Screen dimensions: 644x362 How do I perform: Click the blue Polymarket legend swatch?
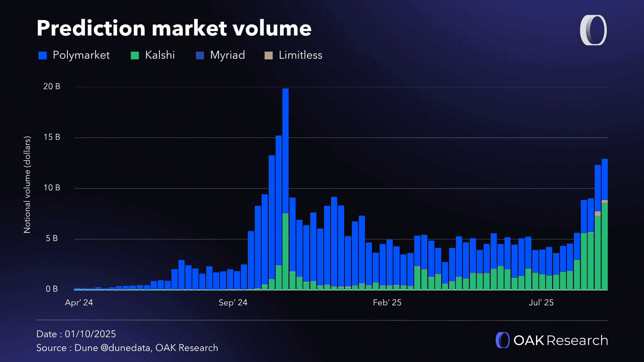43,55
